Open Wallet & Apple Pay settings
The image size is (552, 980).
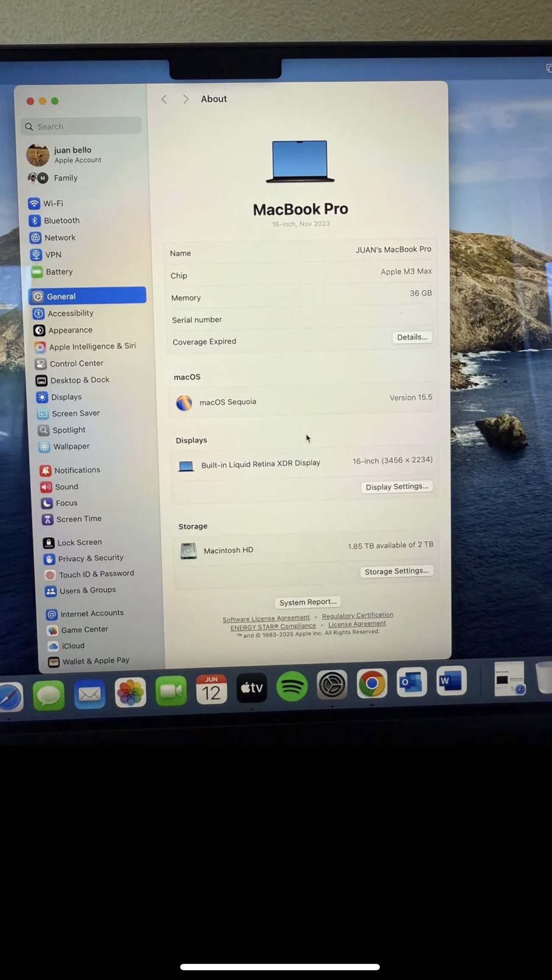[89, 661]
